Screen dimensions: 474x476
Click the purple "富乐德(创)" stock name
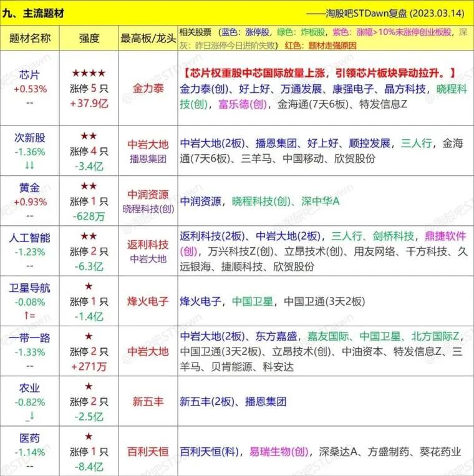242,104
